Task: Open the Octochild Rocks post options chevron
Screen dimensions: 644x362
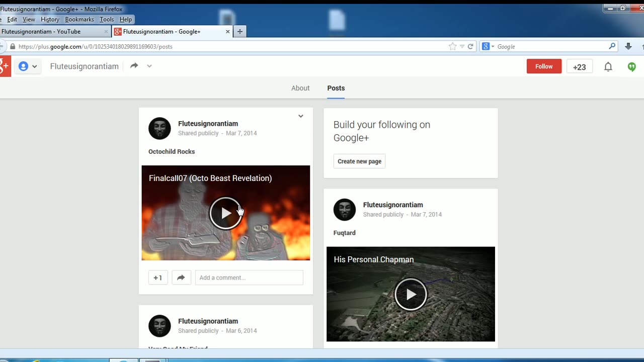Action: [300, 116]
